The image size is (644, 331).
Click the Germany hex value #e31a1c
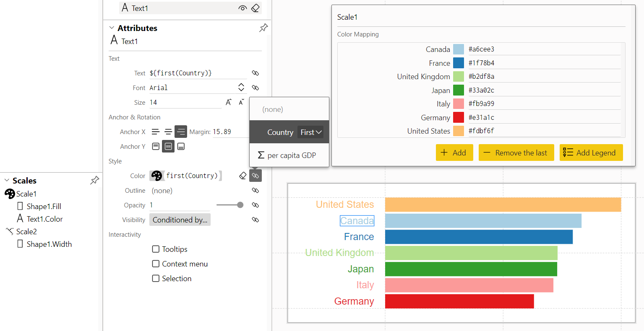pos(544,117)
